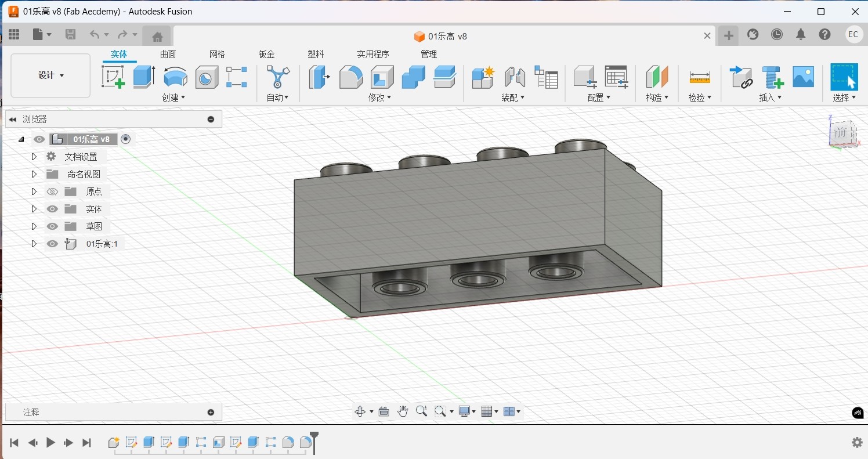Switch to the 管理 tab
Screen dimensions: 868x459
click(429, 54)
